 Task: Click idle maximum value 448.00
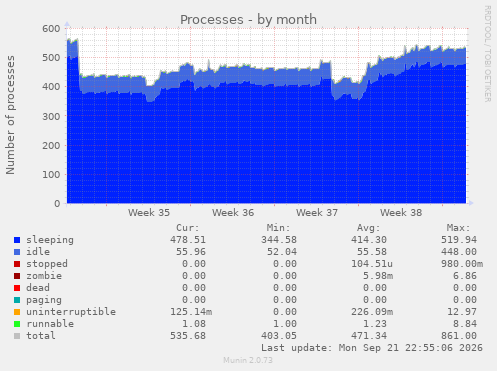click(x=459, y=252)
